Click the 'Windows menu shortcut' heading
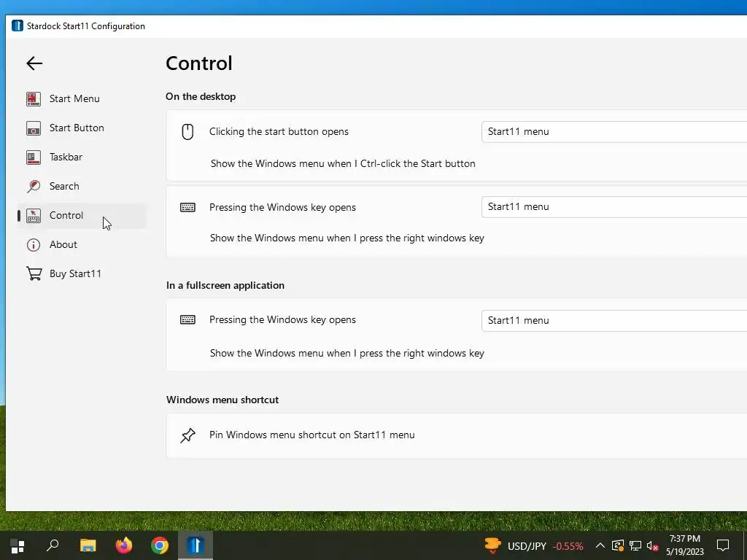 tap(222, 400)
